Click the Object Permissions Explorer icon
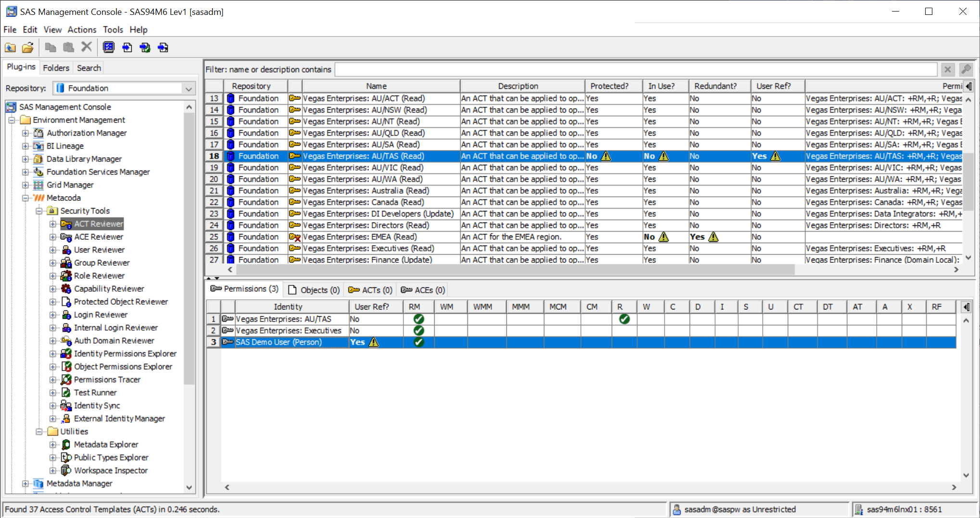Image resolution: width=980 pixels, height=518 pixels. pos(66,367)
